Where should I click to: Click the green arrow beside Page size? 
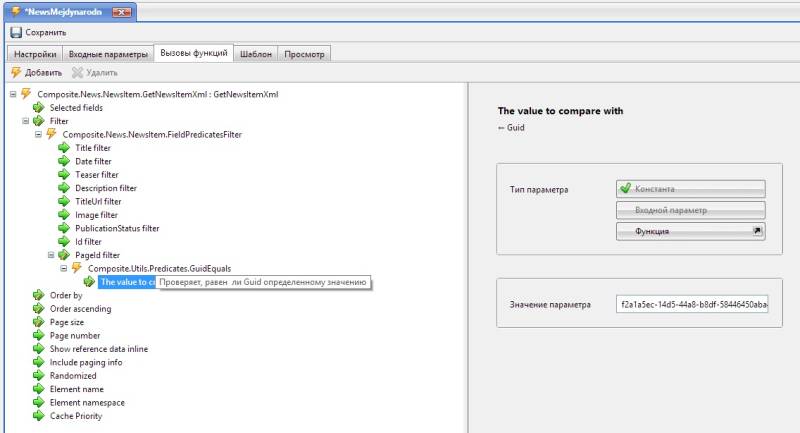(39, 322)
